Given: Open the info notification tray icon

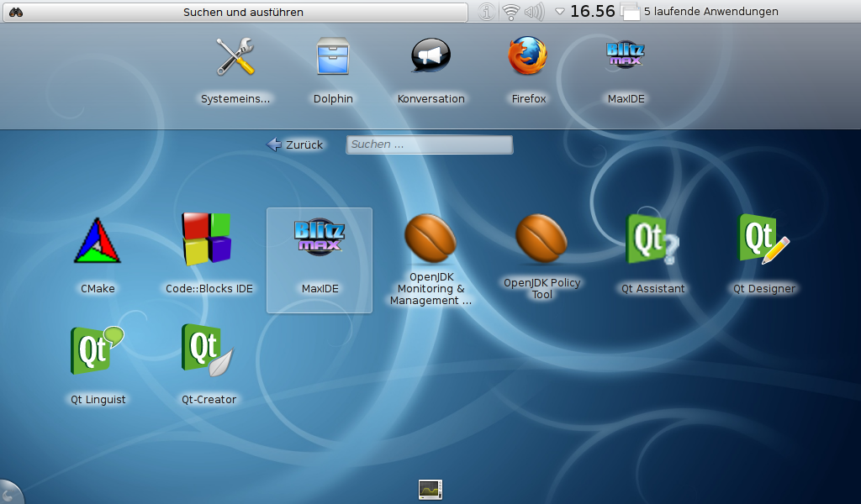Looking at the screenshot, I should [x=486, y=12].
